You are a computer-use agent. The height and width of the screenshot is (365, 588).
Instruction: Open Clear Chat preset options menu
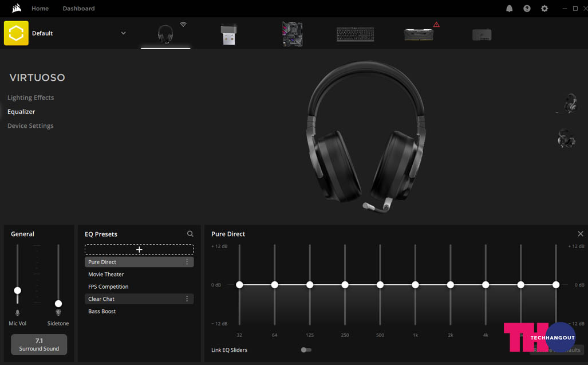[187, 299]
